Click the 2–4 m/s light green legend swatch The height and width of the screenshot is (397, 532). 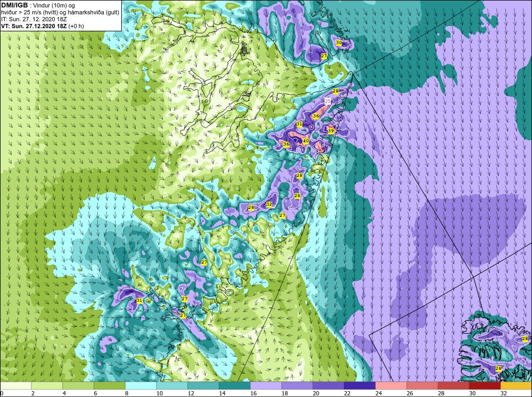tap(47, 385)
